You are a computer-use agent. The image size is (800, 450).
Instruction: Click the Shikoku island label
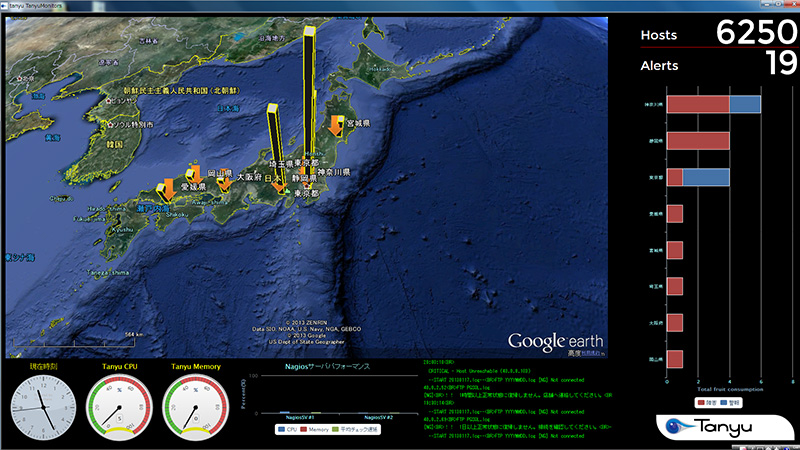pyautogui.click(x=177, y=215)
